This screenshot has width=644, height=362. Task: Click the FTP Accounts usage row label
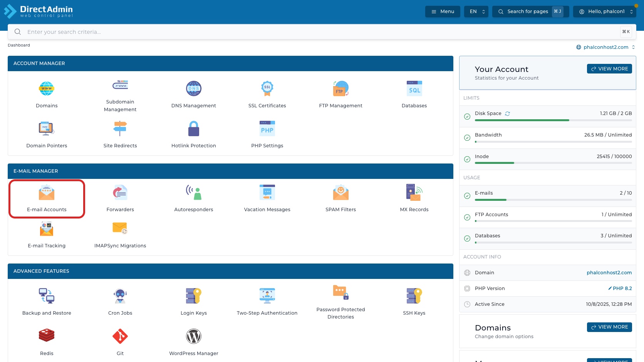pos(491,215)
